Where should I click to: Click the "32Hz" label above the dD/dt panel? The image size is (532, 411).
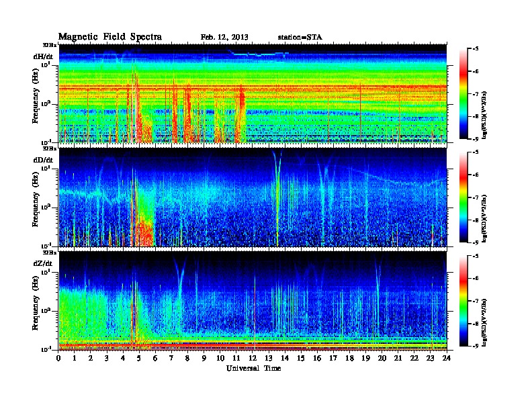(x=50, y=148)
